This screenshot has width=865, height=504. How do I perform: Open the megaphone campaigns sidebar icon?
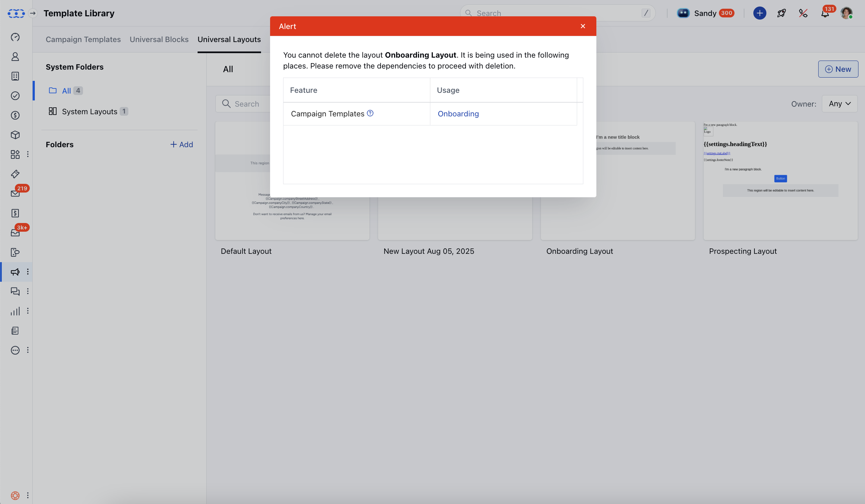click(x=15, y=272)
